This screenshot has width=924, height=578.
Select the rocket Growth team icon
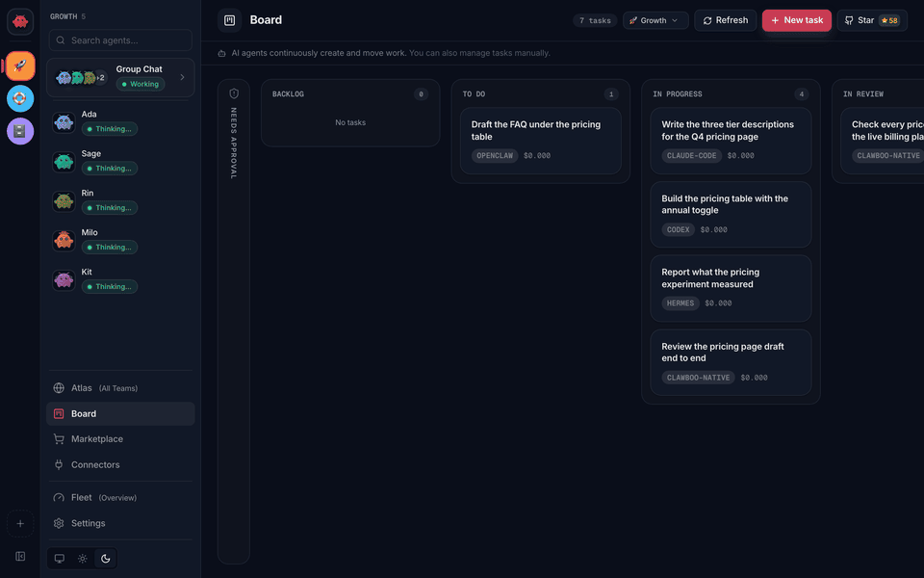point(20,66)
